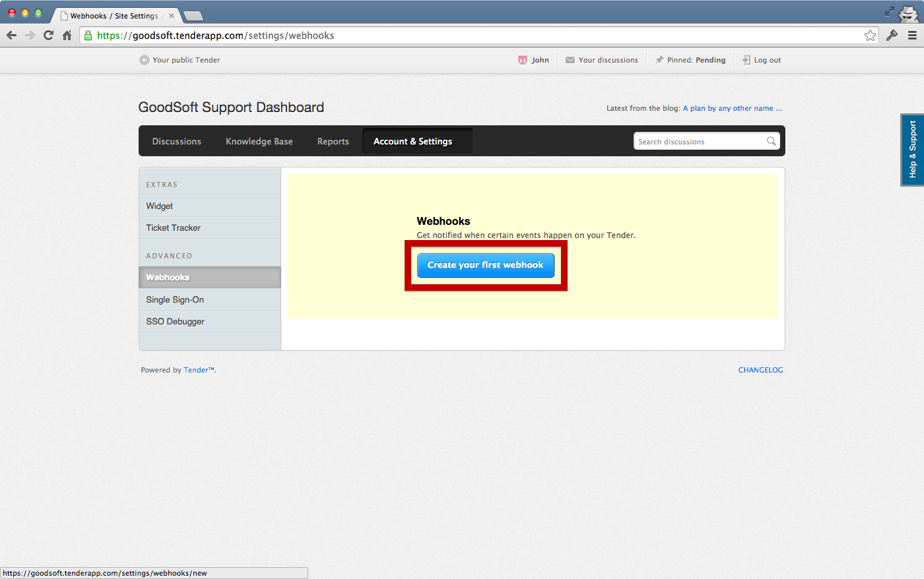Open the Chrome hamburger menu
924x579 pixels.
click(912, 36)
